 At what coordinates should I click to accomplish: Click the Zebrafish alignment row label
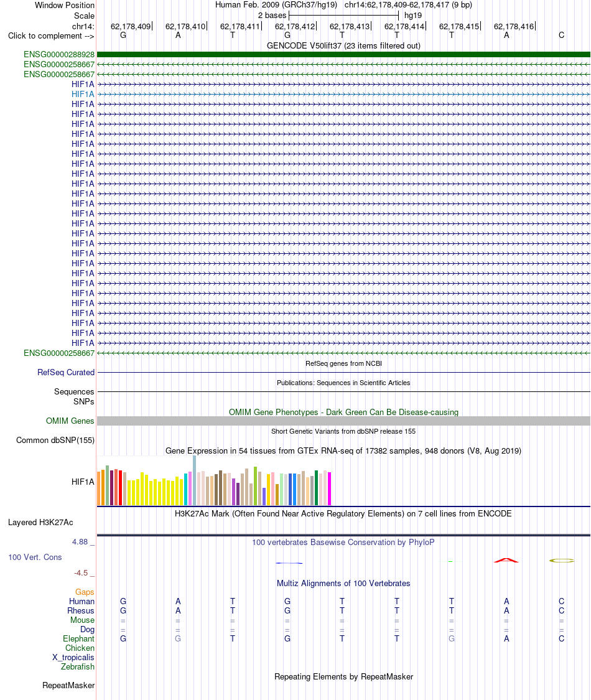[x=78, y=667]
